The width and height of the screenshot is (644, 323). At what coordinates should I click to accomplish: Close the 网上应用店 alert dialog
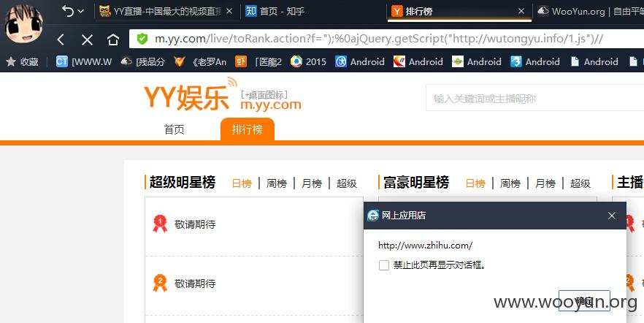(612, 216)
